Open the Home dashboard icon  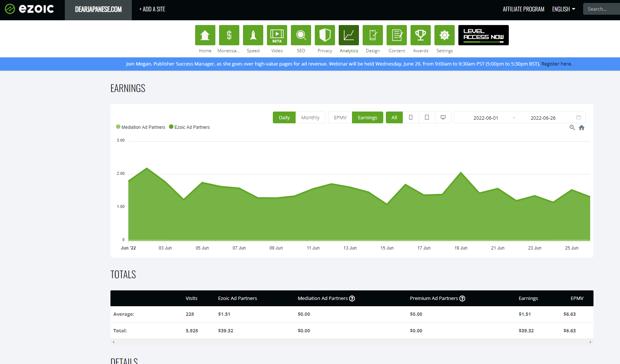click(x=205, y=35)
